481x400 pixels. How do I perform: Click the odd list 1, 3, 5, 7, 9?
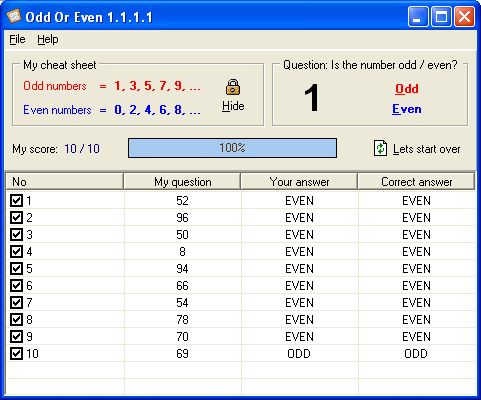pyautogui.click(x=157, y=86)
